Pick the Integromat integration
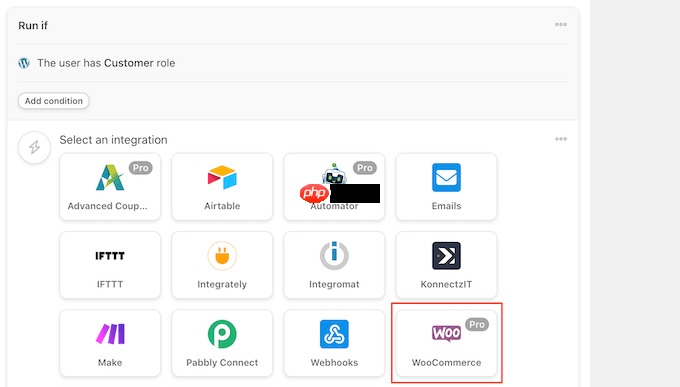 (x=334, y=265)
